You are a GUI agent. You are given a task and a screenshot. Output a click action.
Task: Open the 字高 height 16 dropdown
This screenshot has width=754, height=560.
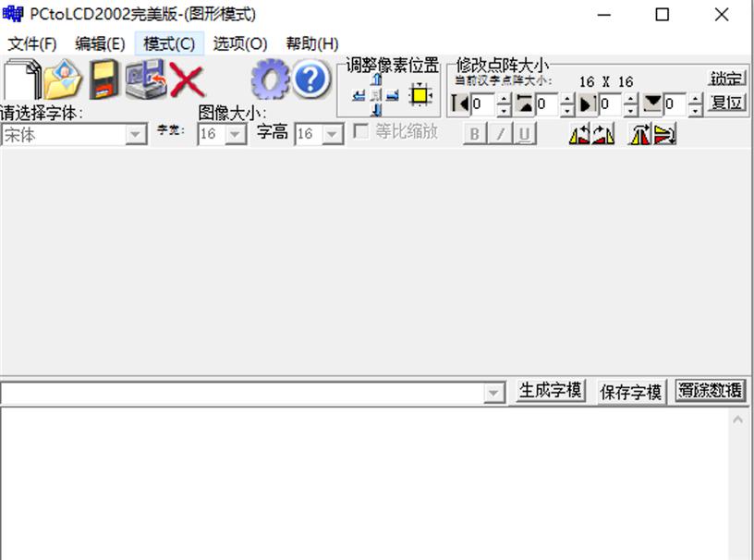pos(333,134)
